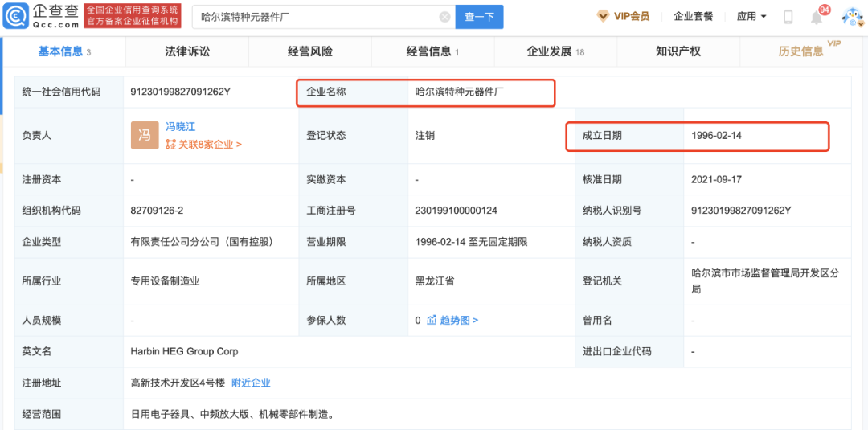Open 冯晓江 person profile link

[x=181, y=127]
